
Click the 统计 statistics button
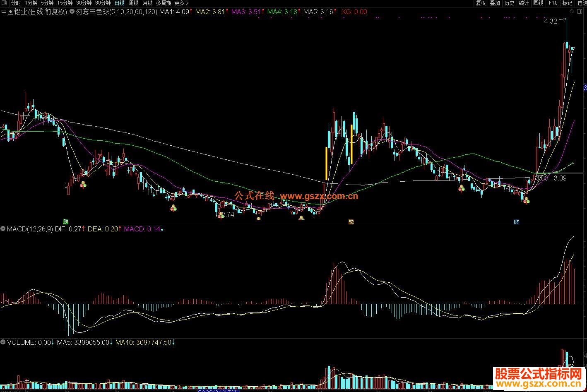click(524, 3)
